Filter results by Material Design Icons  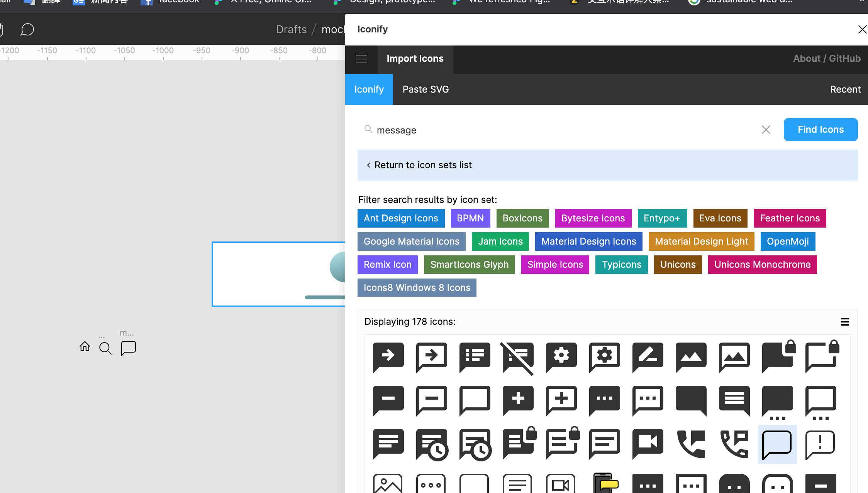588,241
